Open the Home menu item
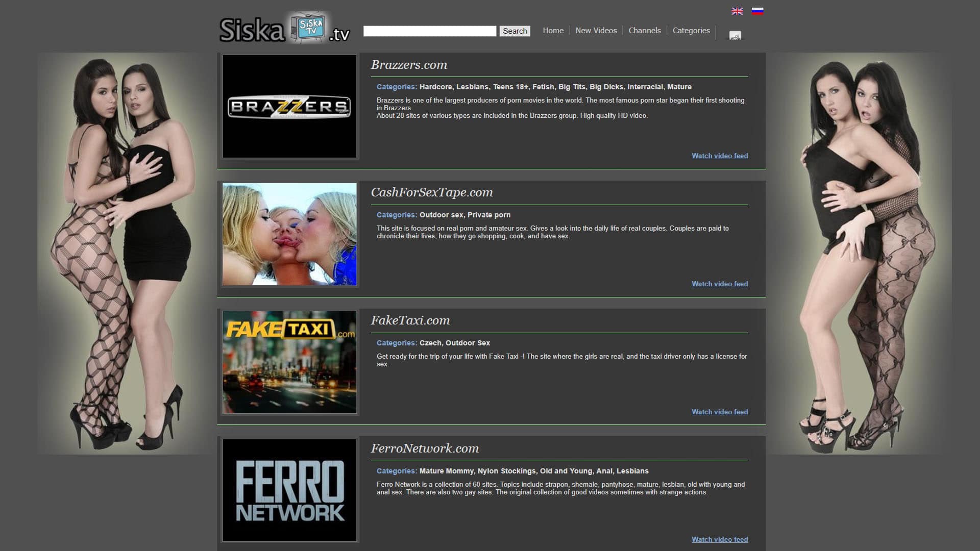 [x=553, y=31]
